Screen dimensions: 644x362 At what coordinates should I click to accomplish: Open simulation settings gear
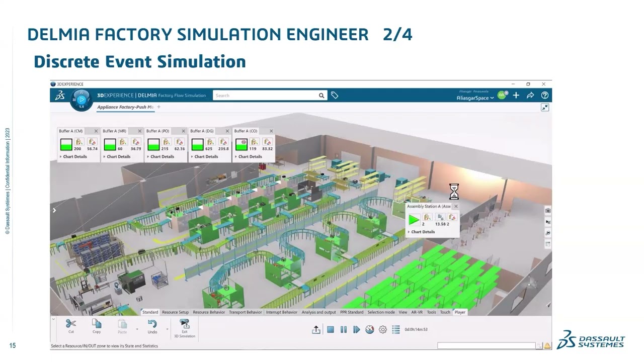(383, 329)
